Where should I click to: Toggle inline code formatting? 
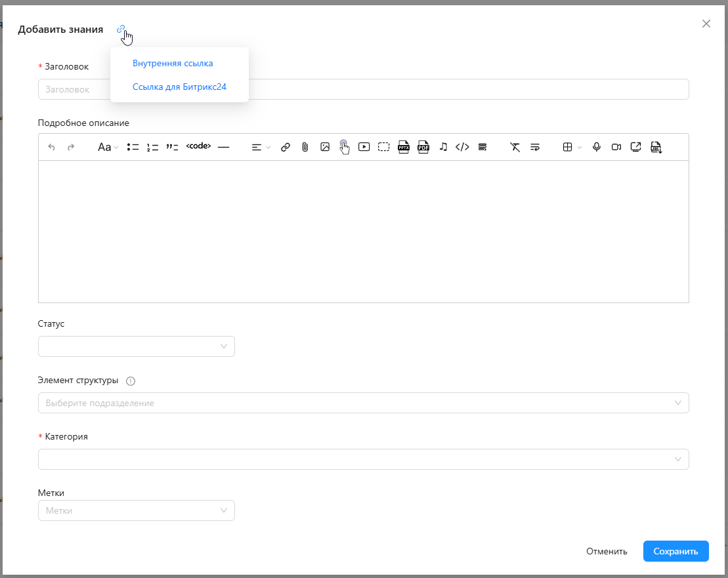[198, 147]
